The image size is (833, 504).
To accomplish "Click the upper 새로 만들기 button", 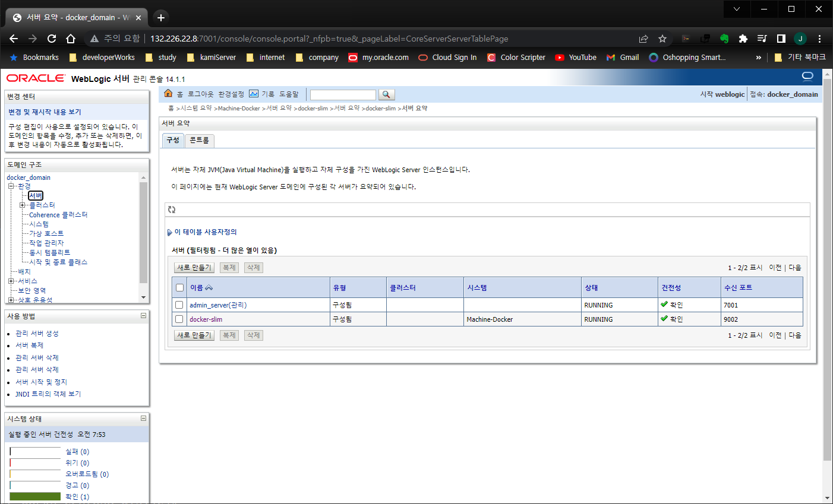I will point(194,268).
